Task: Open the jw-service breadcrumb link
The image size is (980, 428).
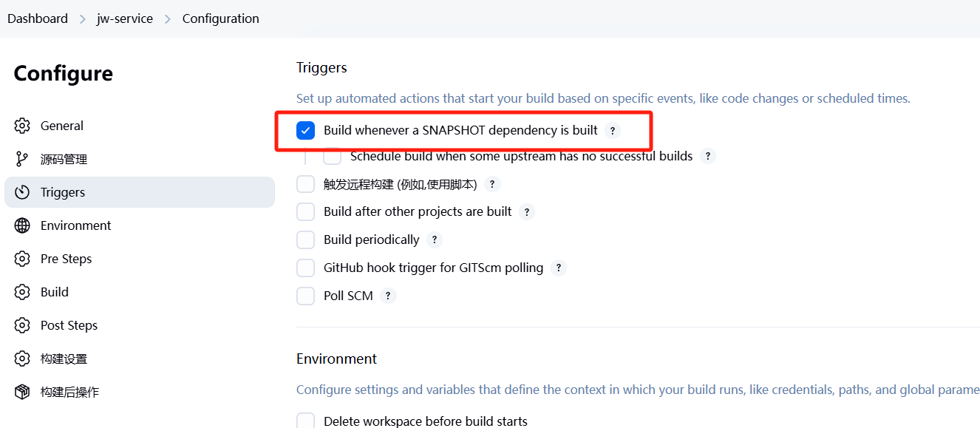Action: click(x=125, y=18)
